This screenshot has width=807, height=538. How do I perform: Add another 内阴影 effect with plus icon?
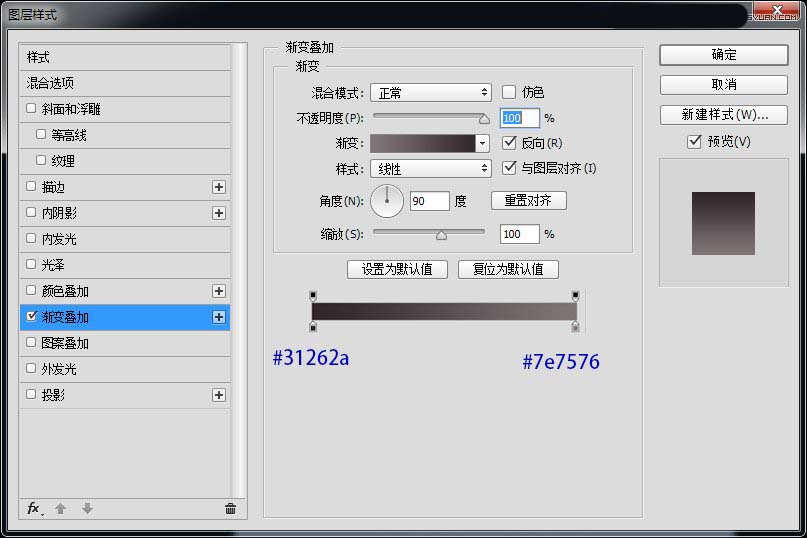click(x=219, y=213)
